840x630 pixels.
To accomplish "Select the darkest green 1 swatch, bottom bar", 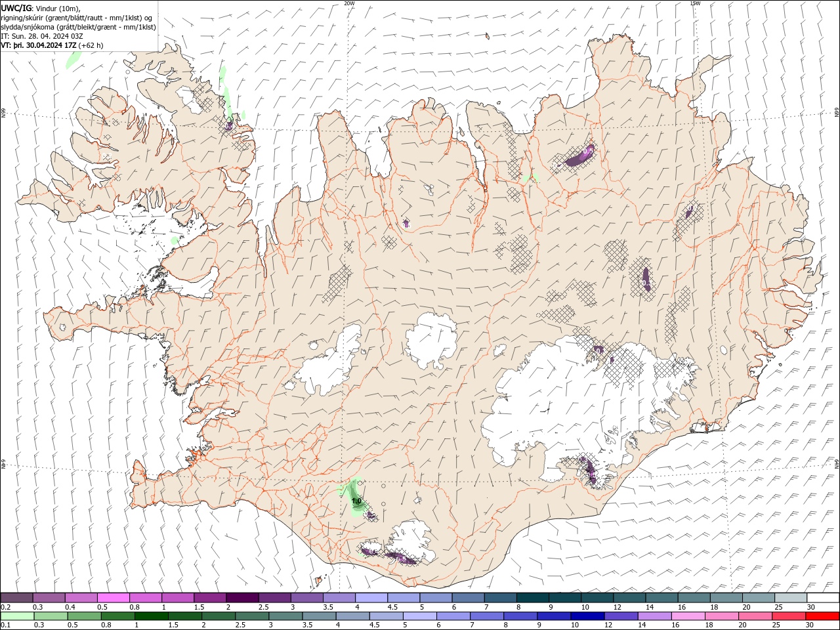I will [152, 616].
